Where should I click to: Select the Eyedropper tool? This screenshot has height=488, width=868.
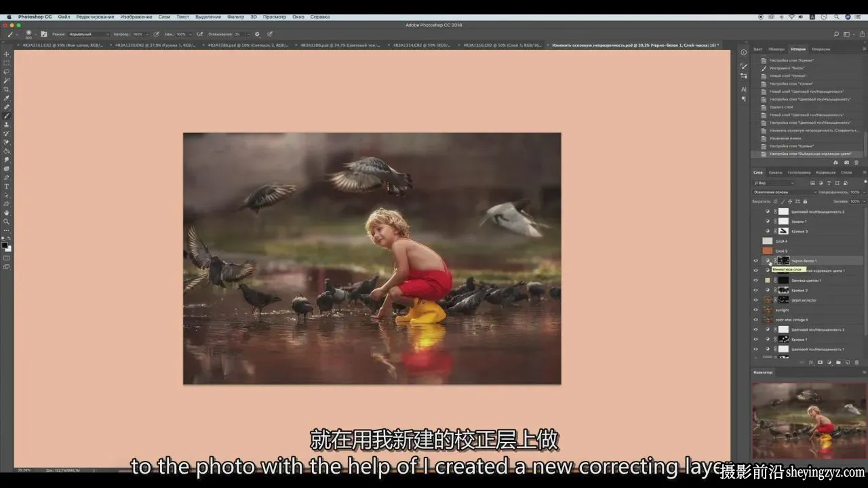point(7,98)
